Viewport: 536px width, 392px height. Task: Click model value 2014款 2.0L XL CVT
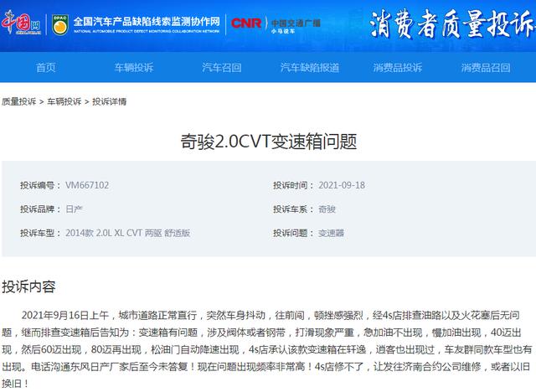pyautogui.click(x=128, y=233)
